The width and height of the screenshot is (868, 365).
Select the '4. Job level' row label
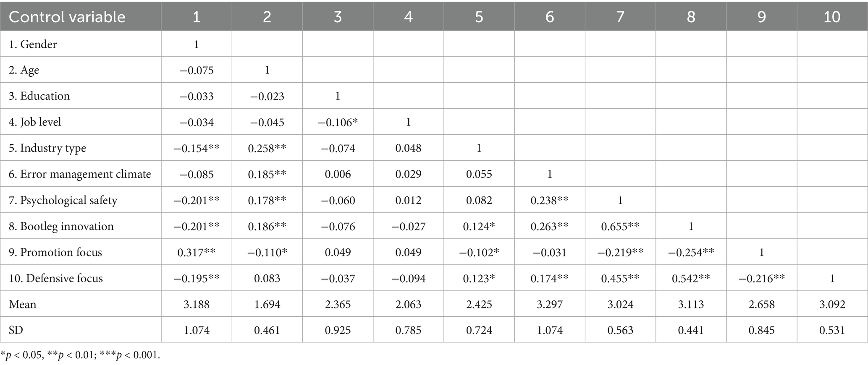(35, 122)
